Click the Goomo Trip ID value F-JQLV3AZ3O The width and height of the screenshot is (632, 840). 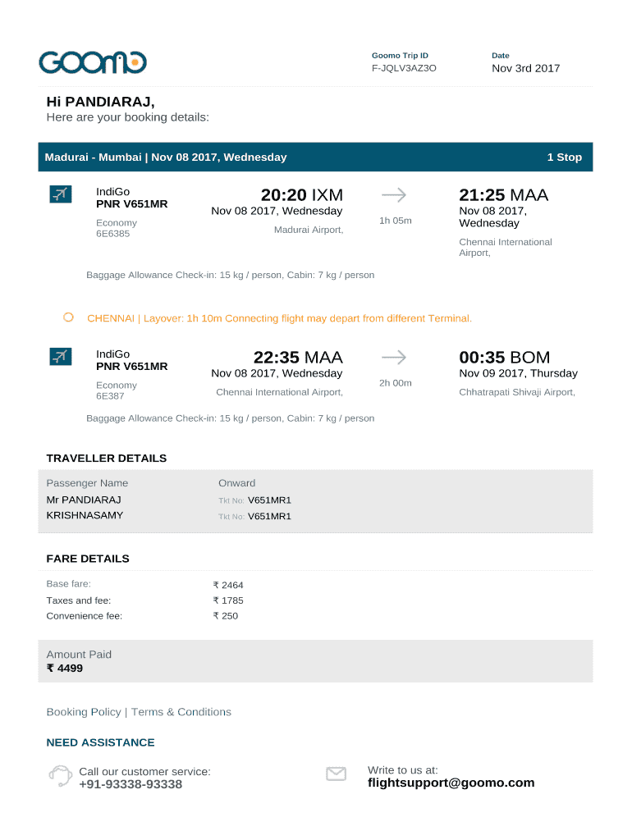tap(404, 68)
